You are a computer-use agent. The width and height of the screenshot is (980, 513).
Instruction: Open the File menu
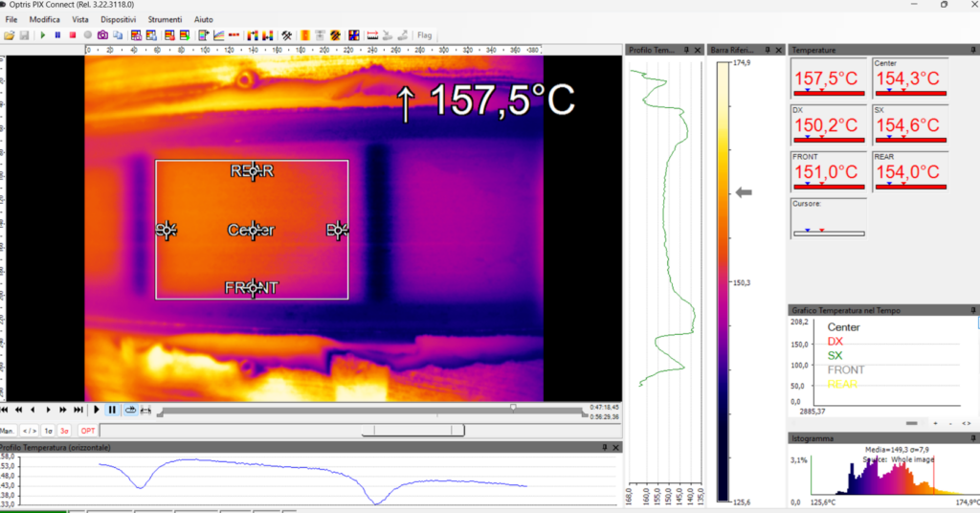tap(11, 19)
